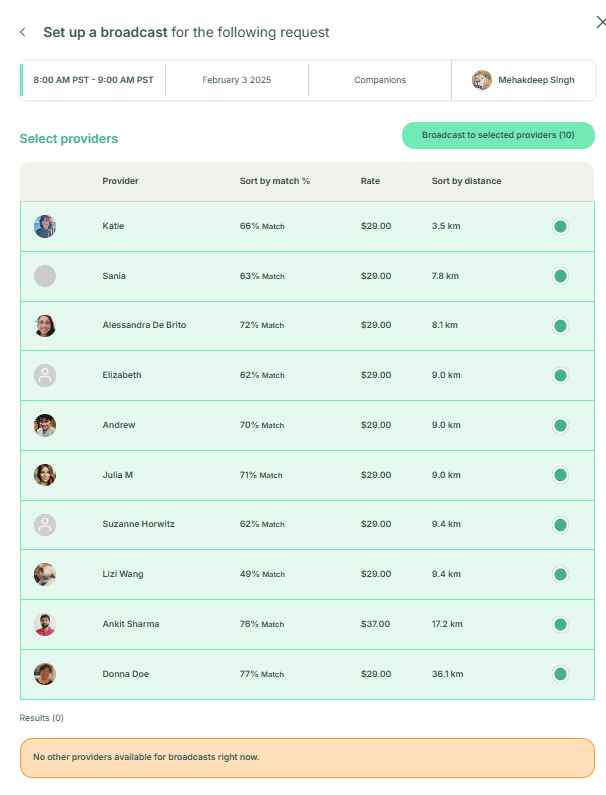
Task: Click the Rate column header
Action: [x=370, y=181]
